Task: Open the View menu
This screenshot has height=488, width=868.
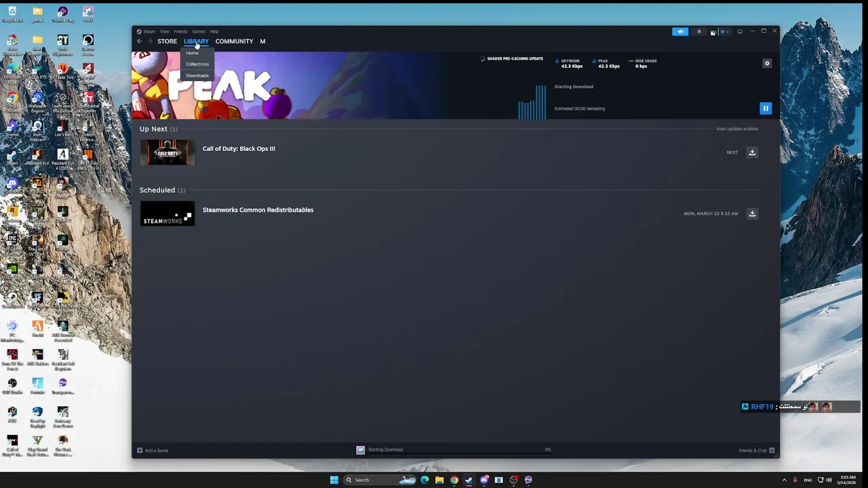Action: tap(164, 31)
